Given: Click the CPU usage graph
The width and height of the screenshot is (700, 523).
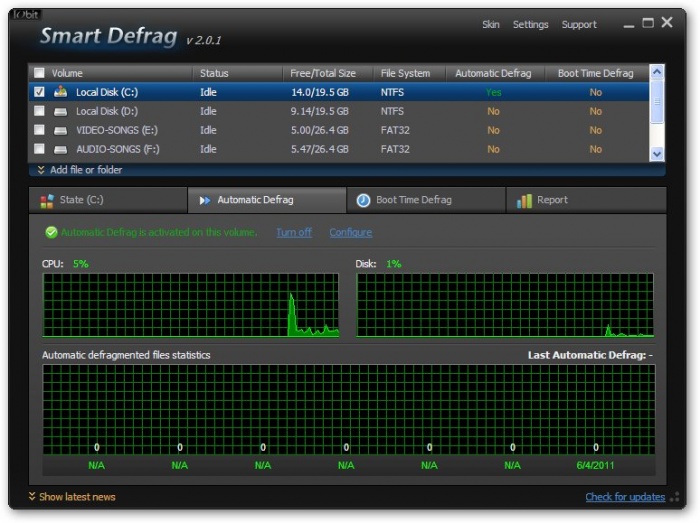Looking at the screenshot, I should pyautogui.click(x=191, y=305).
